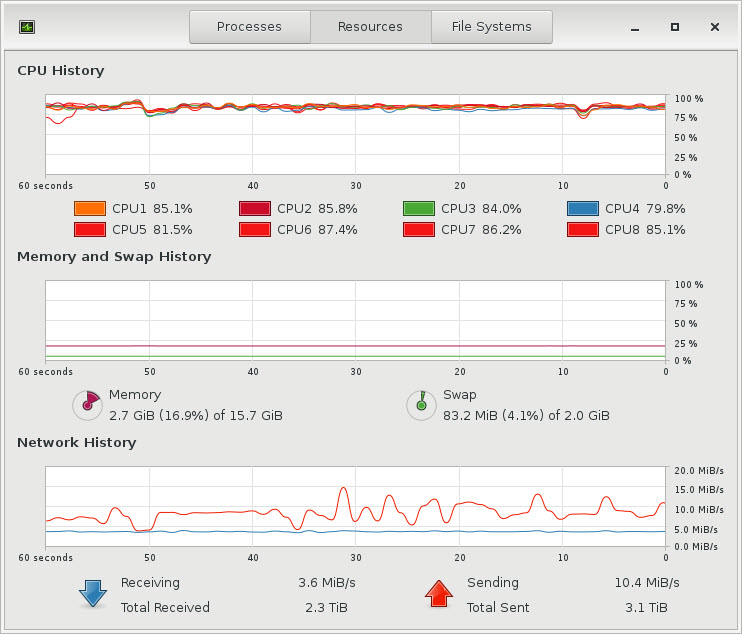Minimize the System Monitor window

pos(635,27)
